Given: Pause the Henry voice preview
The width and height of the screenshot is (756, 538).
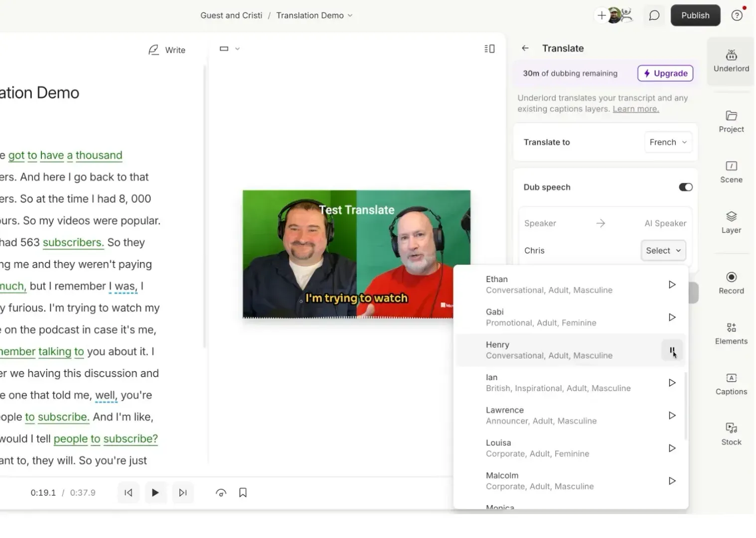Looking at the screenshot, I should (x=672, y=350).
